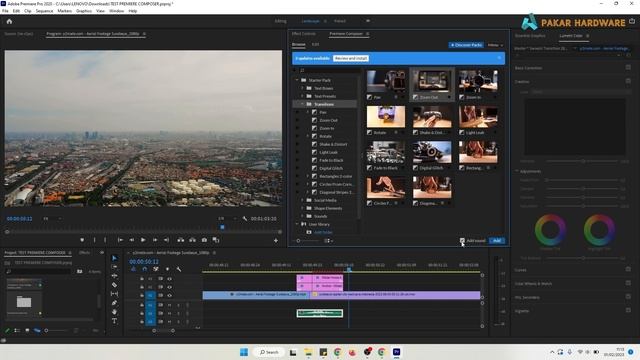Switch Project panel to list view
640x360 pixels.
[17, 330]
